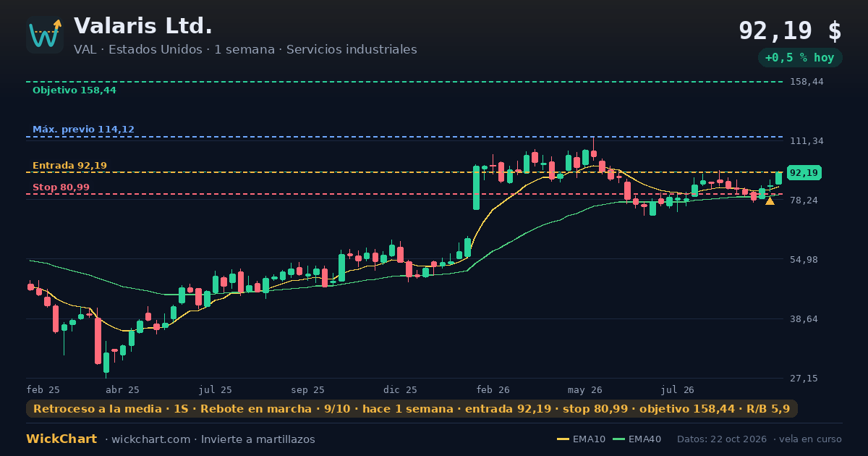Click the feb 26 date label
This screenshot has height=456, width=868.
click(x=493, y=390)
